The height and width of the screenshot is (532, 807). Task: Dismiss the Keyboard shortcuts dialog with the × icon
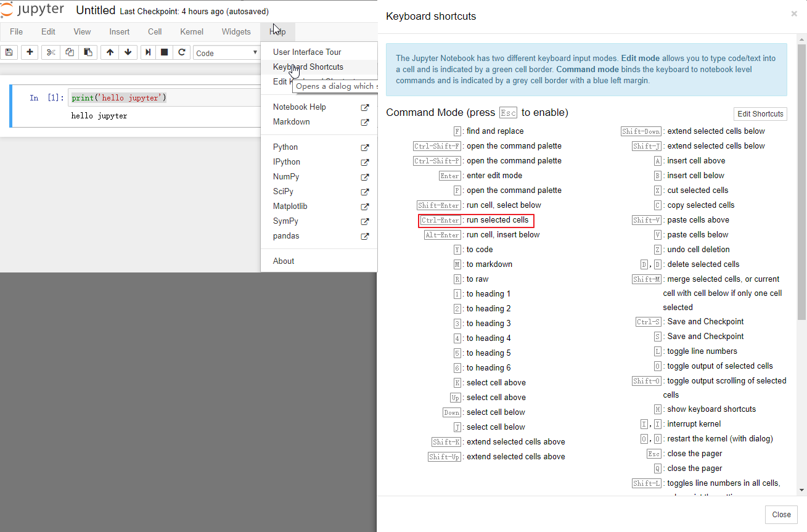pos(794,14)
